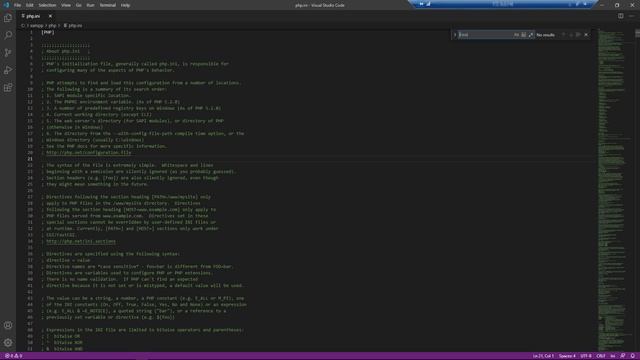Screen dimensions: 640x360
Task: Click 'No results' text in find widget
Action: click(x=545, y=35)
